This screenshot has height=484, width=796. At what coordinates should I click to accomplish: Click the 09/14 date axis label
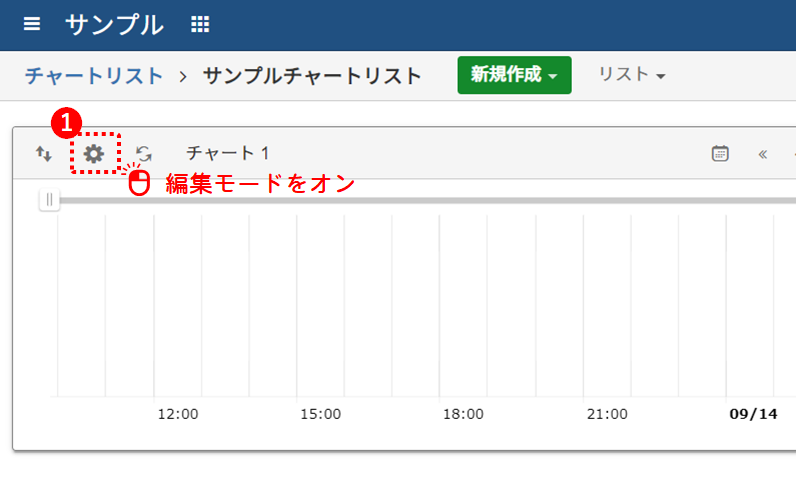click(x=753, y=414)
